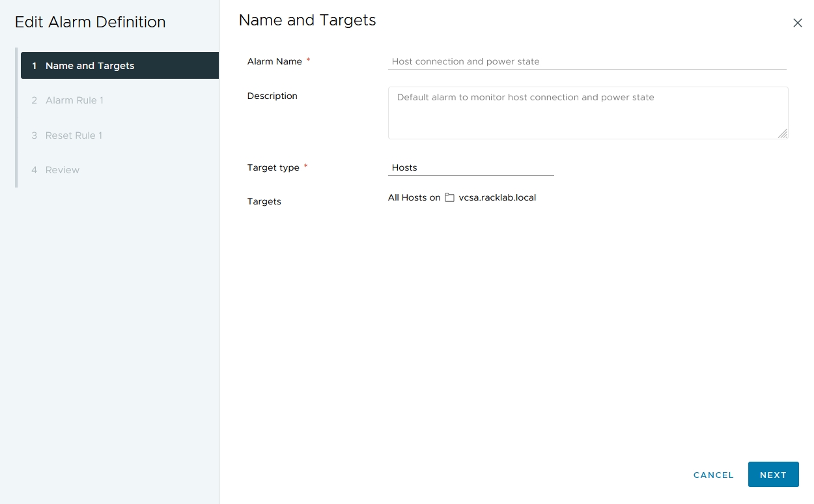Click the All Hosts on targets text

point(414,197)
